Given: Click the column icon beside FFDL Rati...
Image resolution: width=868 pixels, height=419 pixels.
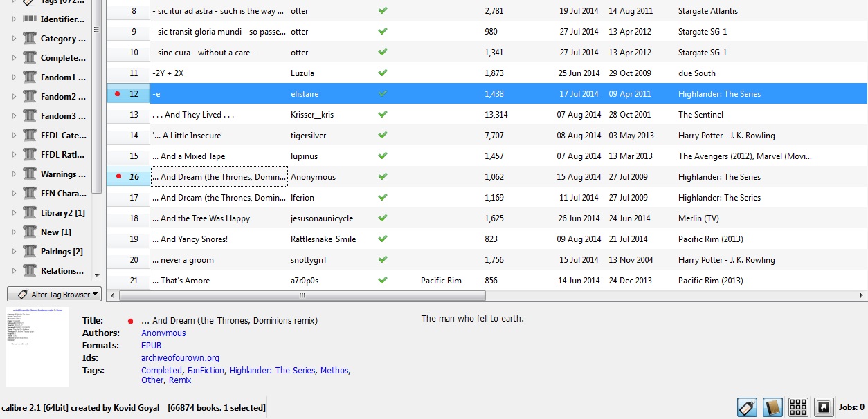Looking at the screenshot, I should tap(29, 155).
